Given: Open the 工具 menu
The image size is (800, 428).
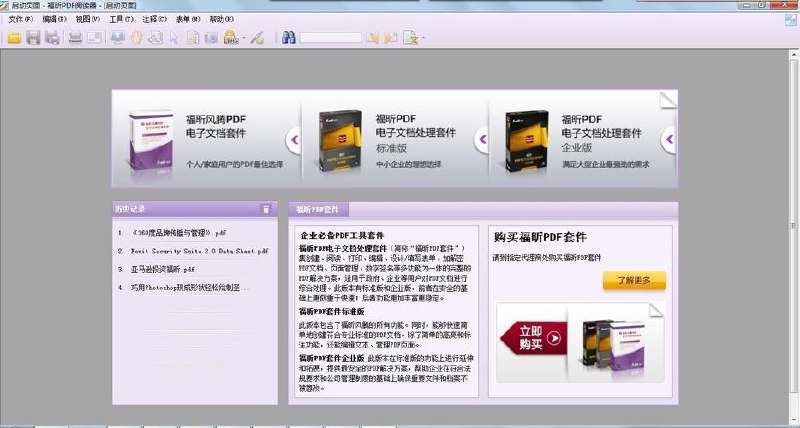Looking at the screenshot, I should click(x=121, y=19).
